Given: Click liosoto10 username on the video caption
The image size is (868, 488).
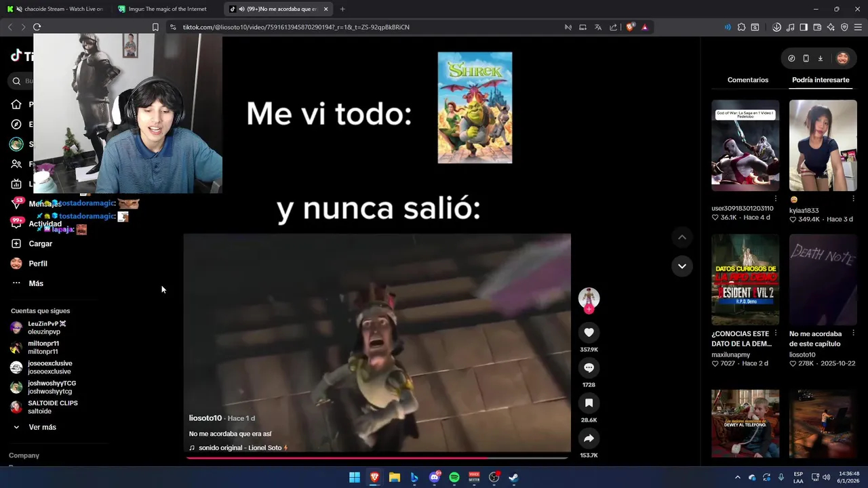Looking at the screenshot, I should coord(205,418).
